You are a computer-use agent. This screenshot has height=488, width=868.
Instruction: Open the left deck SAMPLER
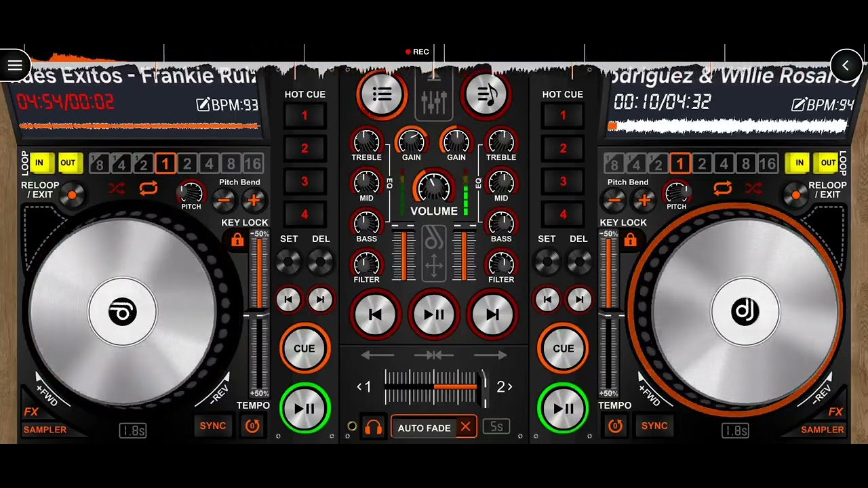[45, 430]
